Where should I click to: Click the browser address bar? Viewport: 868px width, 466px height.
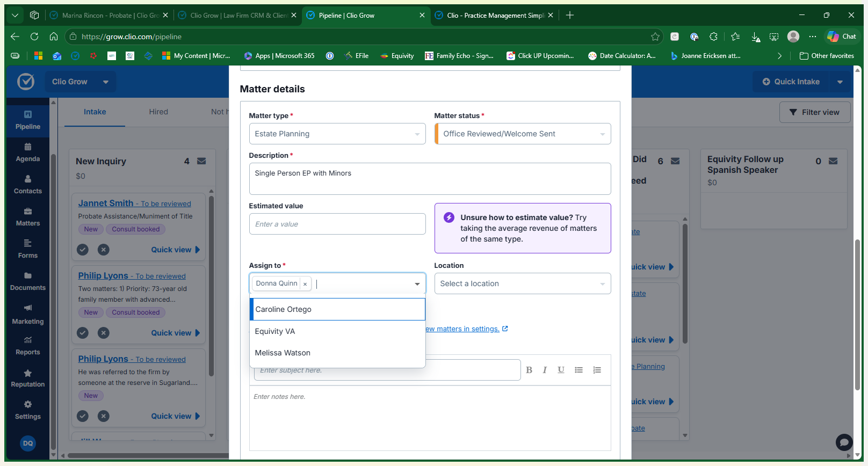(x=364, y=37)
